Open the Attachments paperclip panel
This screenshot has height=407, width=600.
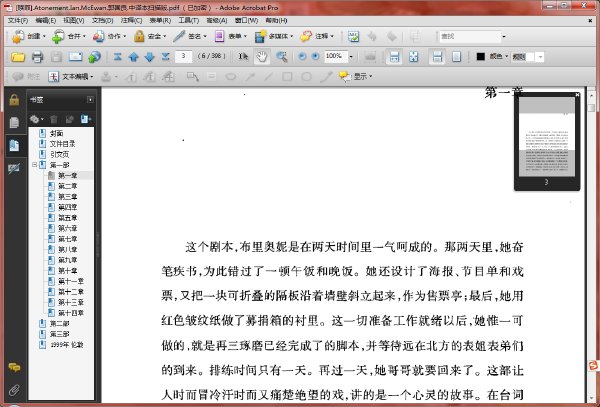coord(15,390)
